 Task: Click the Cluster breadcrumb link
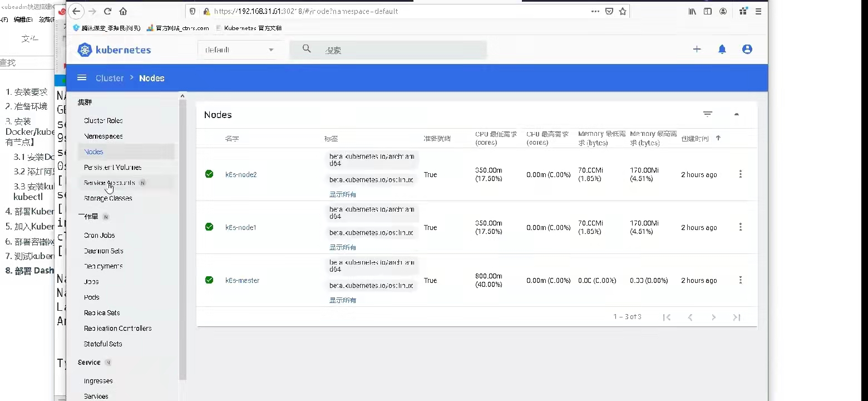coord(110,78)
